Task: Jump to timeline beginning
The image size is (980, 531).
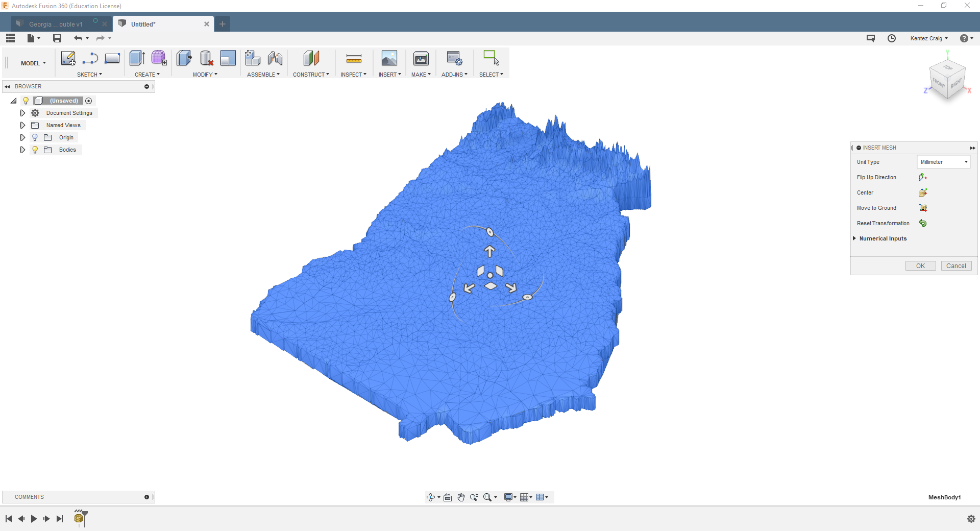Action: click(9, 519)
